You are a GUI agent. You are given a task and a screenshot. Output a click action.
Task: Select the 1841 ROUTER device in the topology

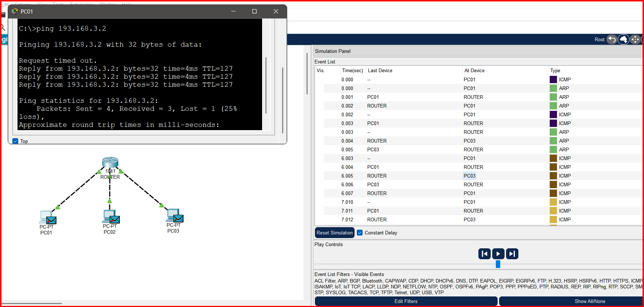110,162
